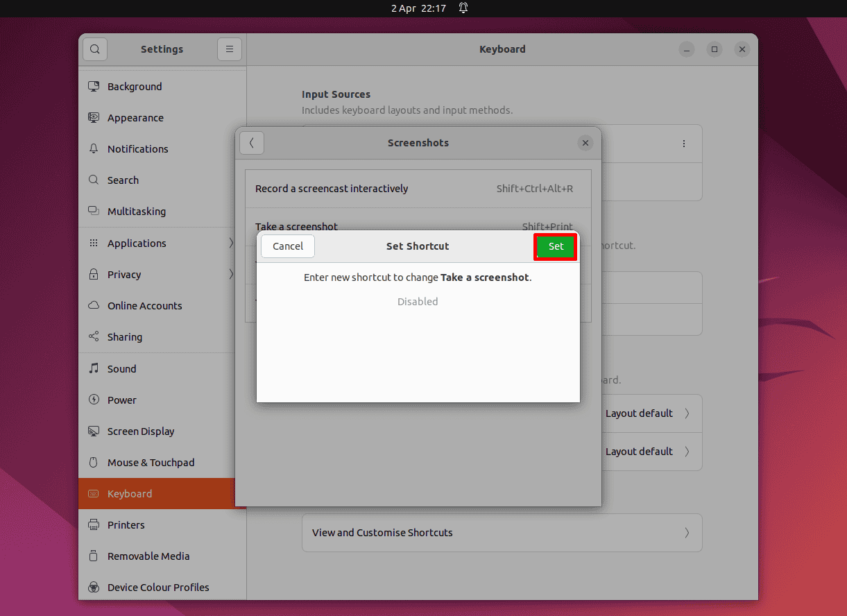The width and height of the screenshot is (847, 616).
Task: Click the Printers icon
Action: (x=94, y=525)
